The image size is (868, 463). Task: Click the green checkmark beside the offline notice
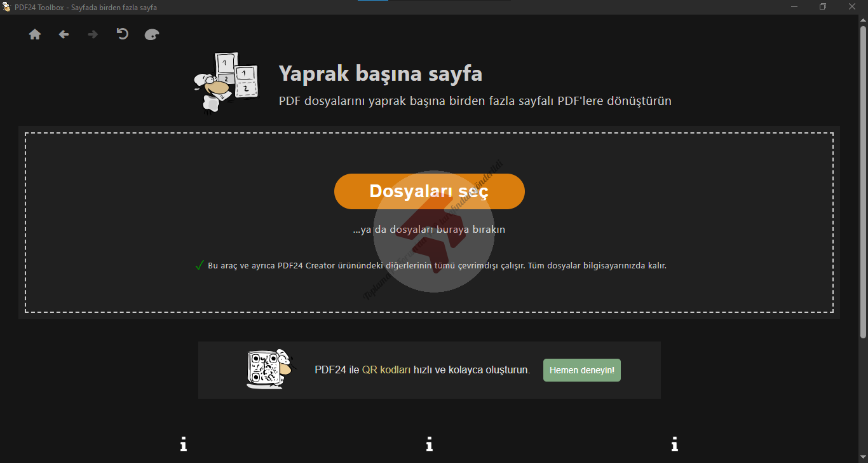[x=200, y=265]
